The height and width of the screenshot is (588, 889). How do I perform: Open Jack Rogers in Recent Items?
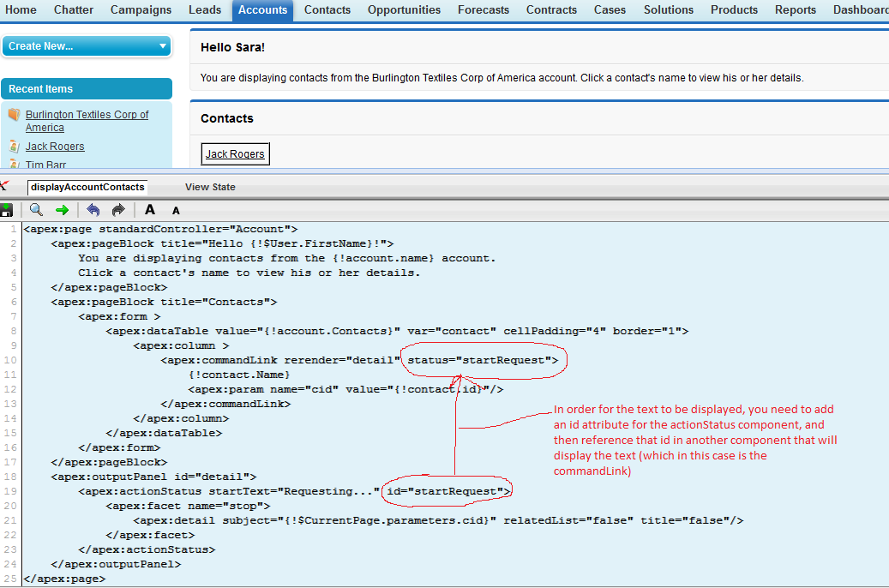tap(55, 147)
